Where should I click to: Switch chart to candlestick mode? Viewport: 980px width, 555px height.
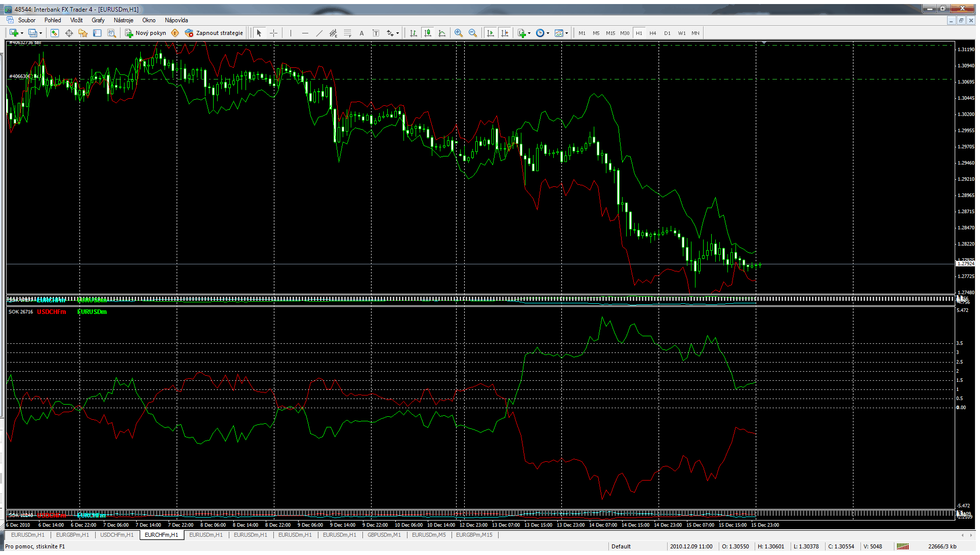pos(428,33)
